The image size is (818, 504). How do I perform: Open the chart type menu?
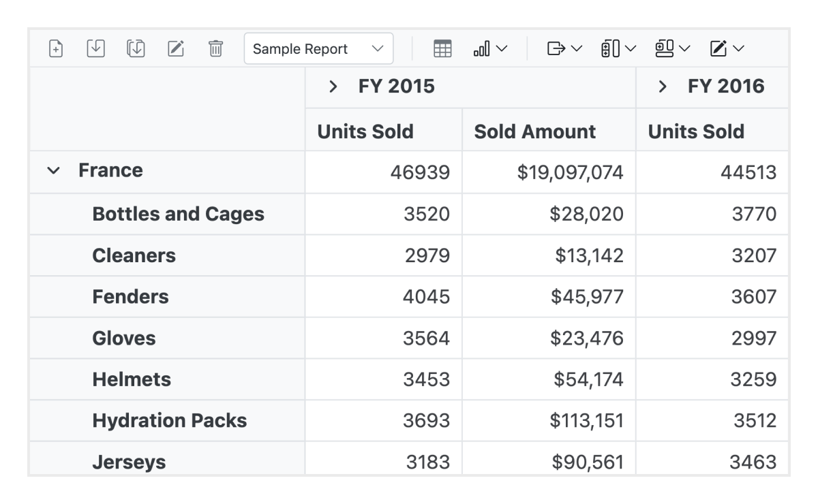click(x=490, y=48)
